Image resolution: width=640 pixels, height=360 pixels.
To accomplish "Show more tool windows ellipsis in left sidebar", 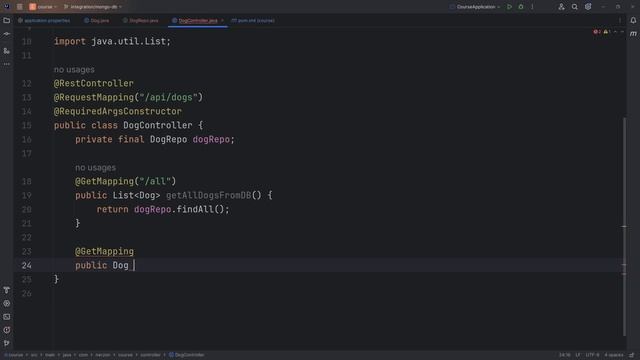I will click(7, 64).
